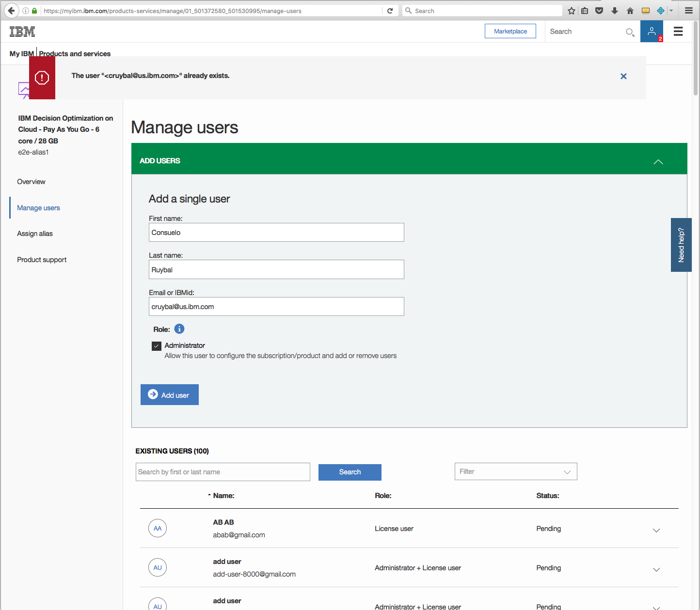Open Assign alias in the side navigation
The image size is (700, 610).
click(35, 234)
